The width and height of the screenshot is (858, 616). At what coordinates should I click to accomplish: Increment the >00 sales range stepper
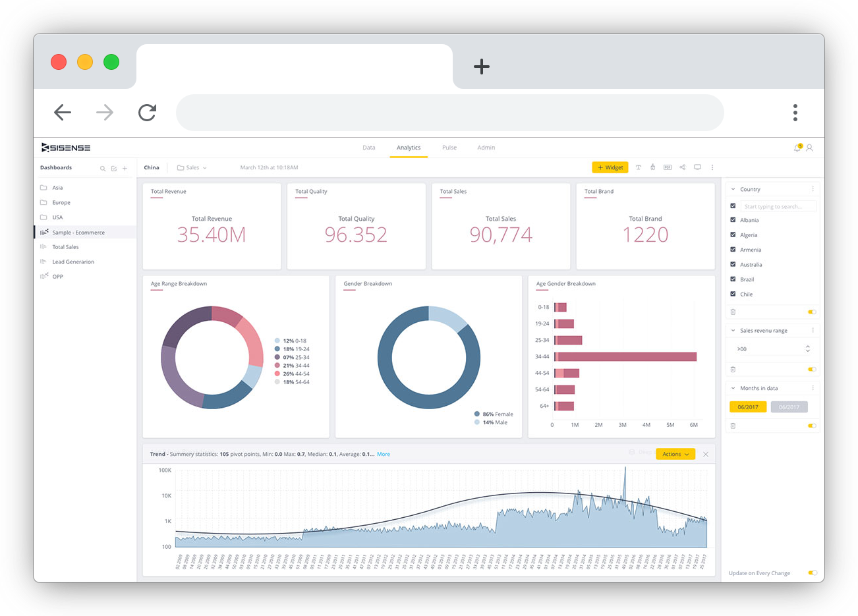(x=807, y=346)
